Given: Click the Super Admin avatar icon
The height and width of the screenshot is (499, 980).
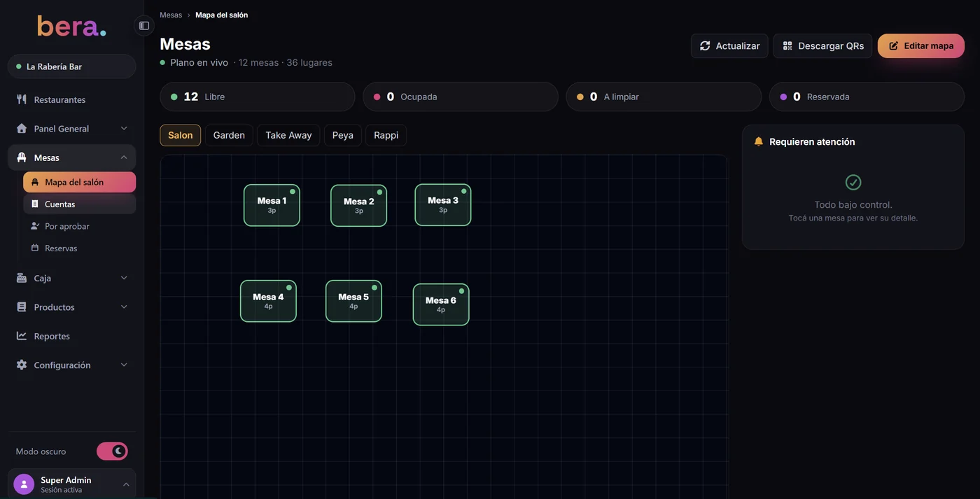Looking at the screenshot, I should click(24, 484).
